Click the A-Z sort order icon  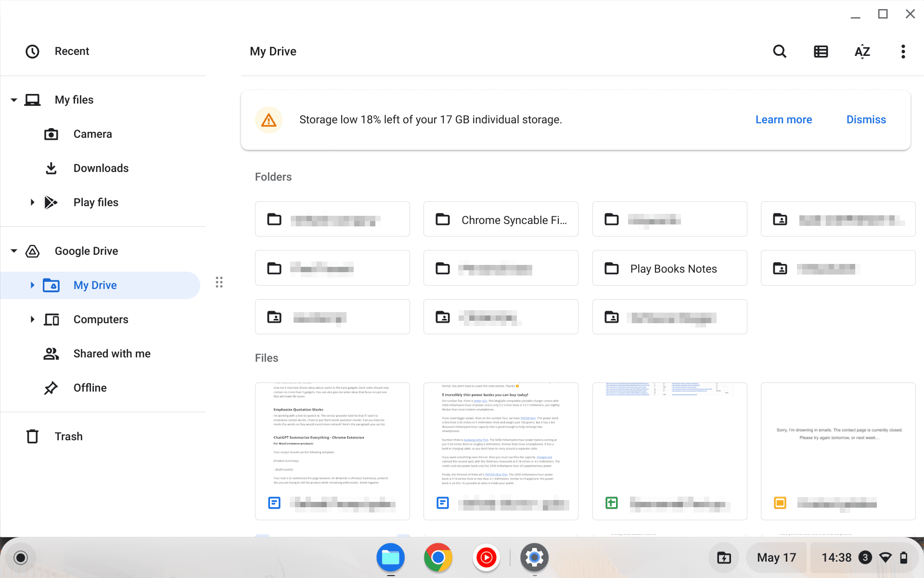pos(862,51)
